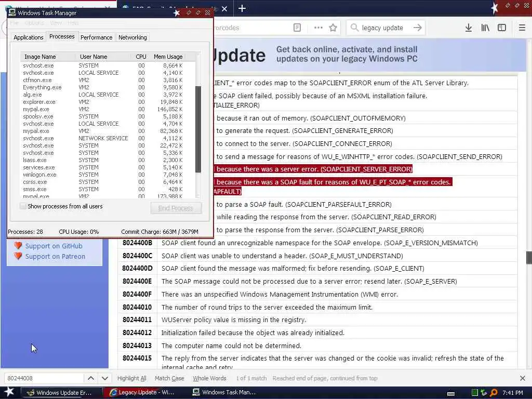The image size is (532, 399).
Task: Click the 7:41 PM taskbar clock
Action: point(513,393)
